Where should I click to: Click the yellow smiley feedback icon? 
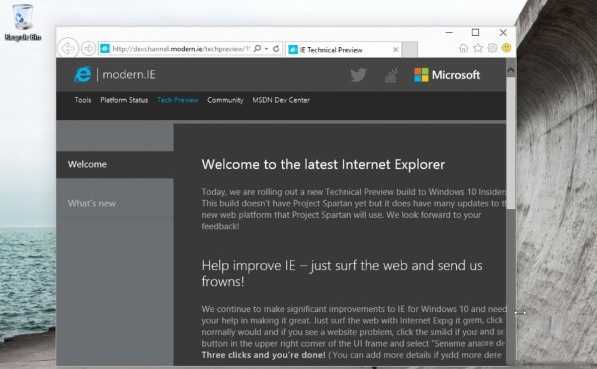tap(506, 48)
